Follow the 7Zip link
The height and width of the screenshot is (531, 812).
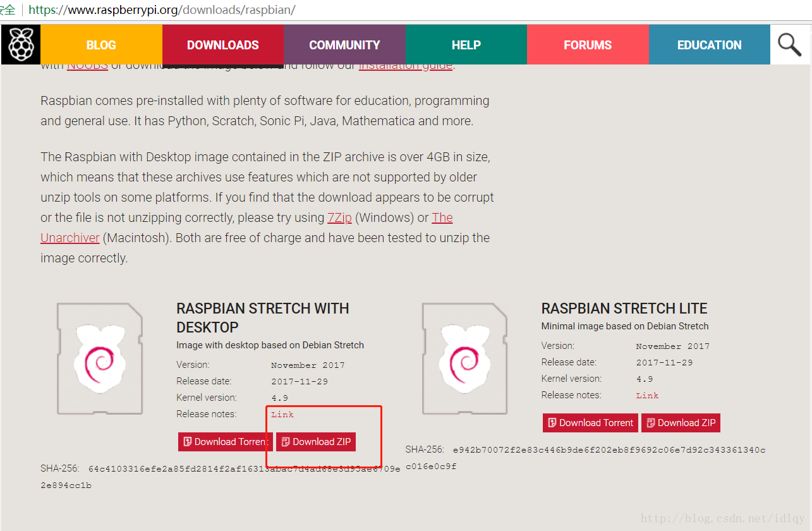coord(339,218)
